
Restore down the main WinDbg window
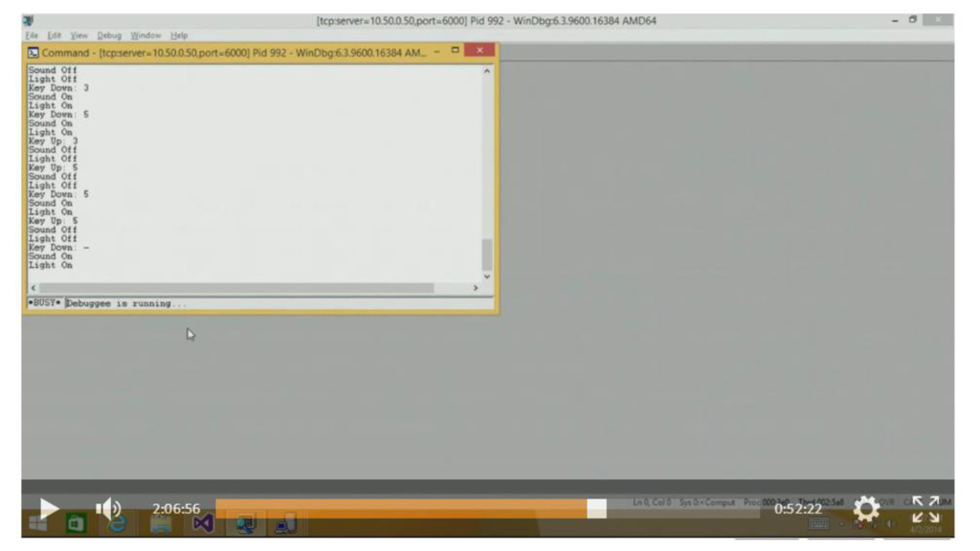click(912, 20)
